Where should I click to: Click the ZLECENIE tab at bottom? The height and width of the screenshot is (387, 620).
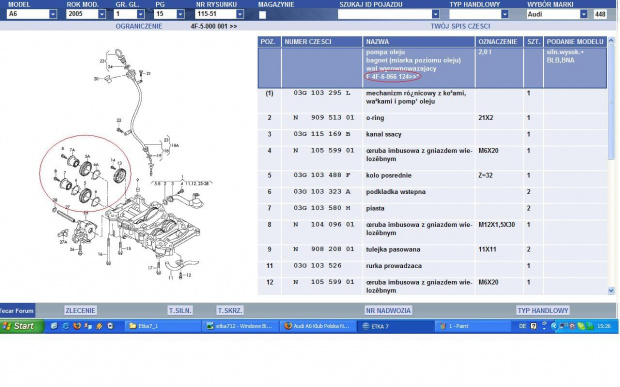pos(80,310)
